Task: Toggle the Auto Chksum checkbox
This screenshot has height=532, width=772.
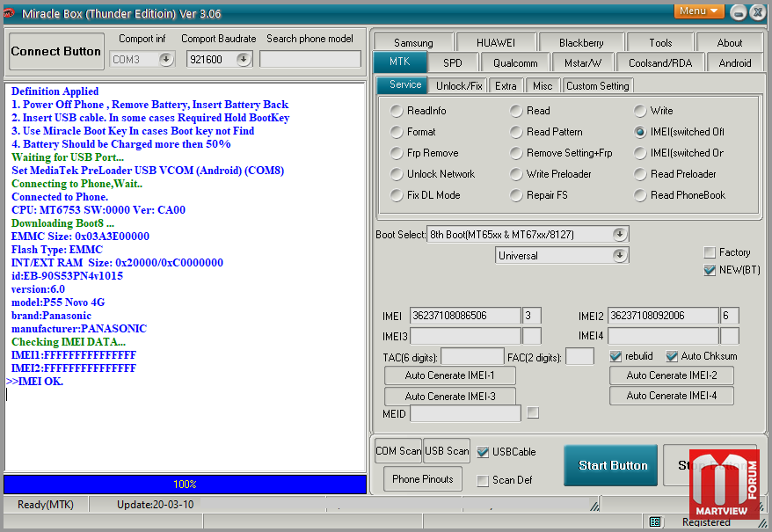Action: (672, 356)
